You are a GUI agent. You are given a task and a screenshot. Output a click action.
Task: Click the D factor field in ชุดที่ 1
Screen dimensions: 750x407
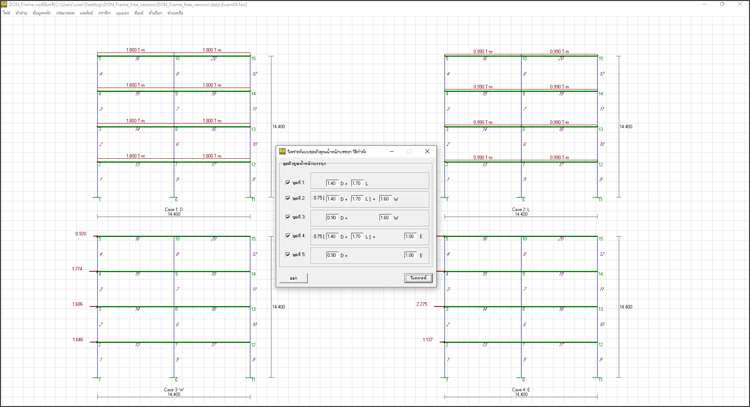[x=331, y=183]
